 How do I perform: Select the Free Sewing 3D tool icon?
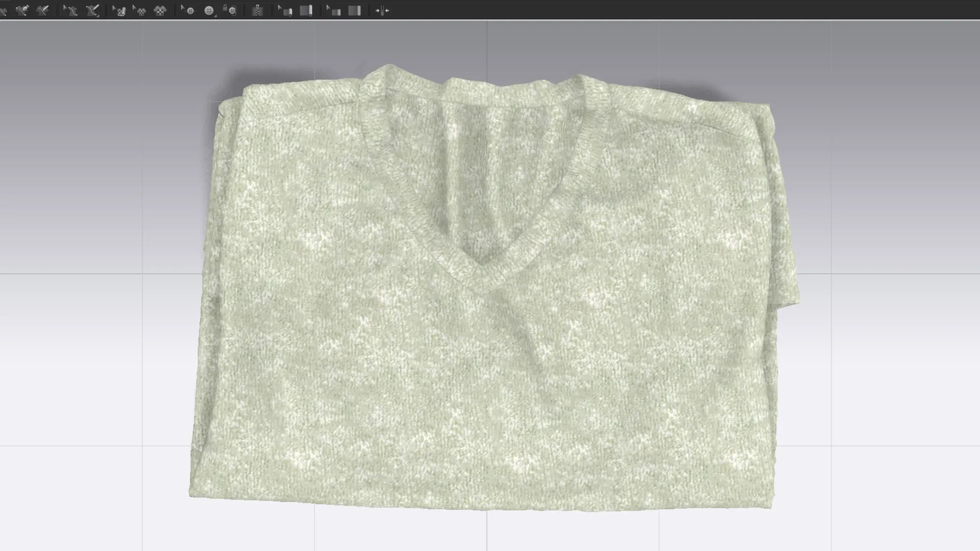[43, 10]
